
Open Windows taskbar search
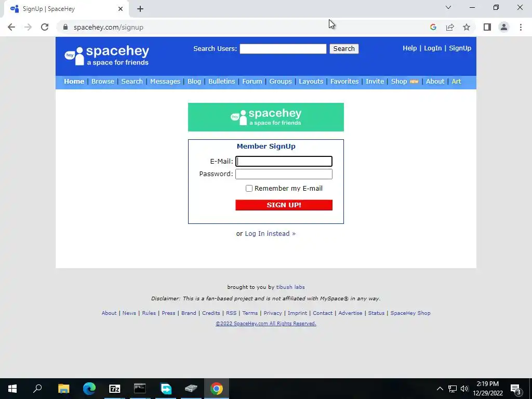[37, 389]
